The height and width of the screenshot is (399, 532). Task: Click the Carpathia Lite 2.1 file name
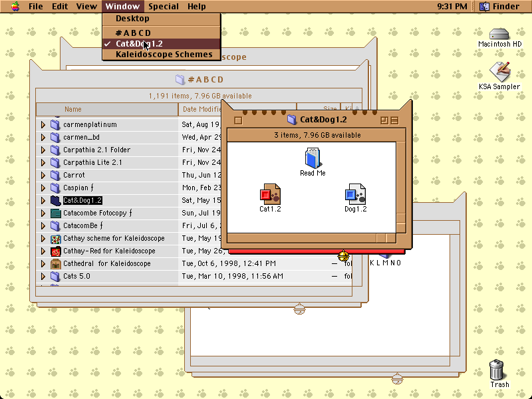click(x=92, y=162)
